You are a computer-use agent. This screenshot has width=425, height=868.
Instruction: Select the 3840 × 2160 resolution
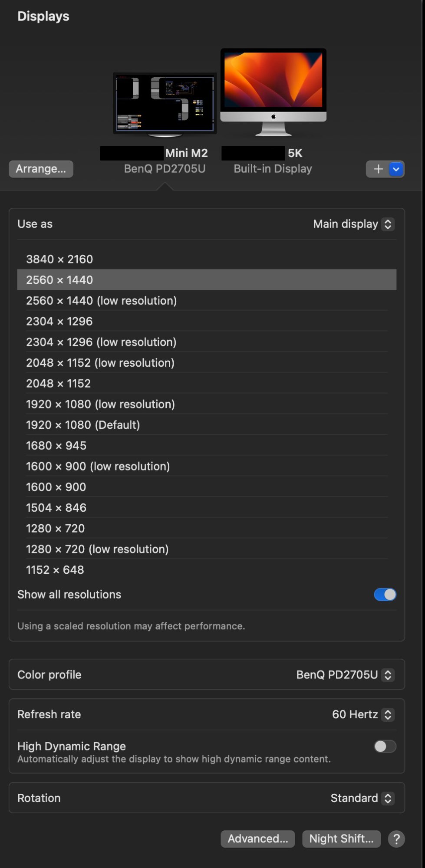(59, 259)
